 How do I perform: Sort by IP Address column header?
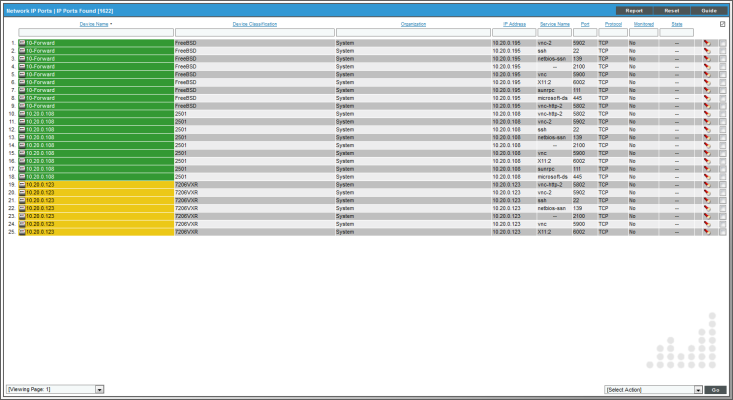[514, 24]
